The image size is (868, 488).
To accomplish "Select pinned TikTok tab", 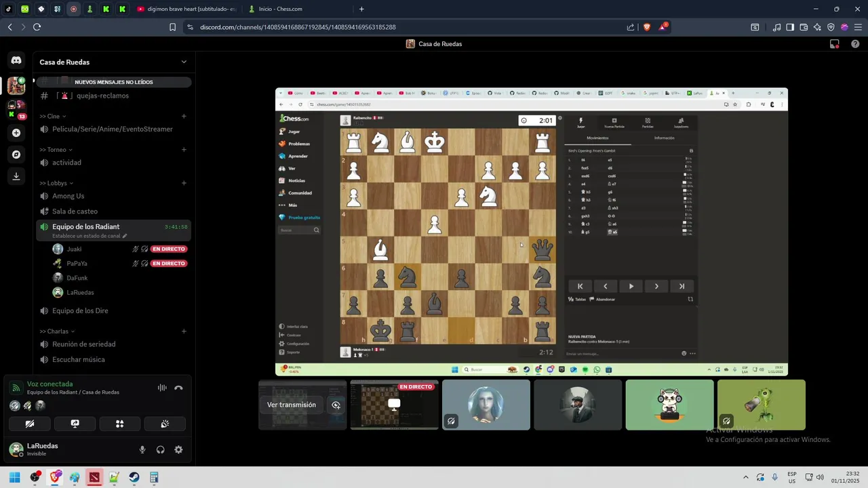I will 9,9.
